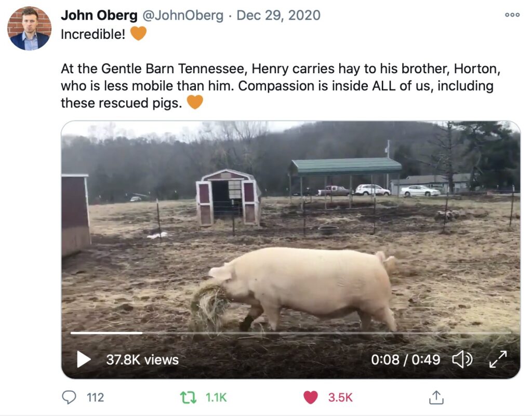Open the John Oberg display name link
The image size is (532, 416).
pos(99,15)
